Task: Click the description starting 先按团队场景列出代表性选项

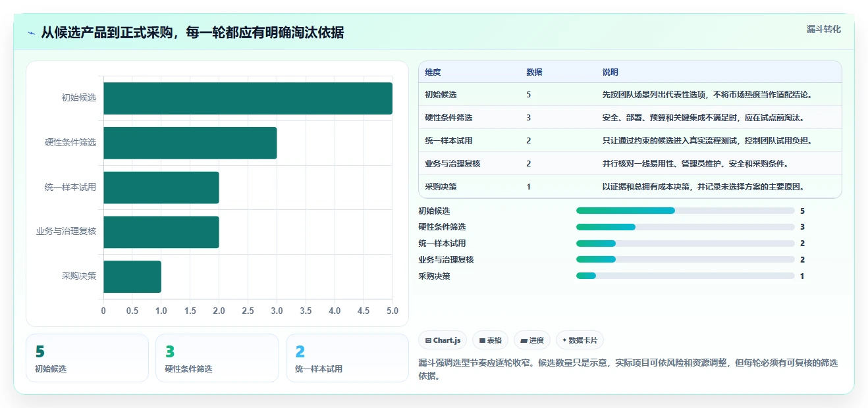Action: coord(707,95)
